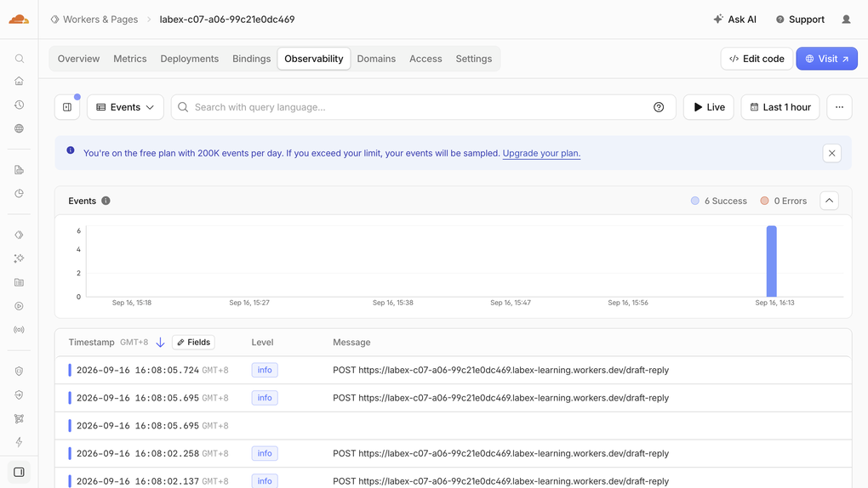Open Ask AI assistant

[x=734, y=20]
